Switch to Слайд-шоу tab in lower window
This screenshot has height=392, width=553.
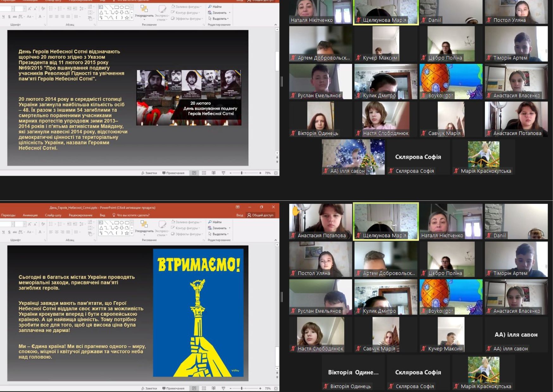pyautogui.click(x=53, y=215)
